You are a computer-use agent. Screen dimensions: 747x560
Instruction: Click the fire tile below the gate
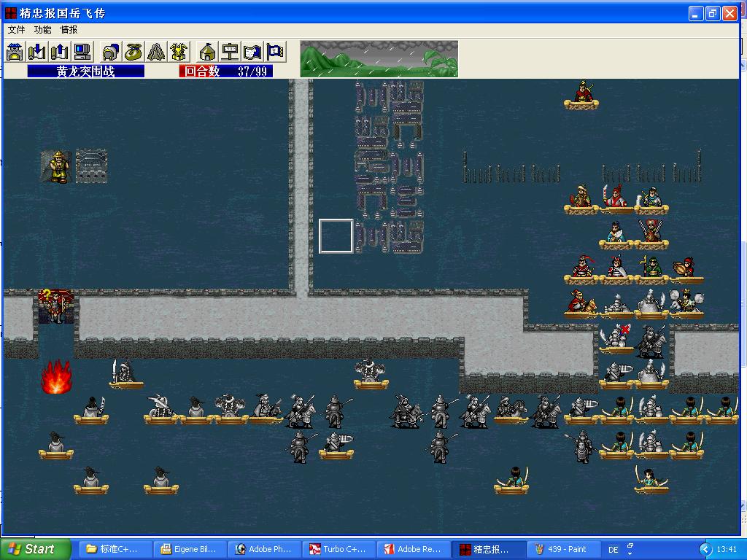click(56, 377)
